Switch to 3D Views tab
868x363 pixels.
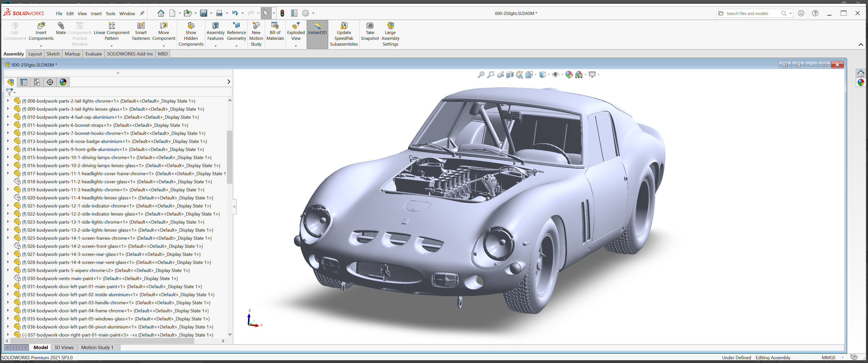pos(64,348)
